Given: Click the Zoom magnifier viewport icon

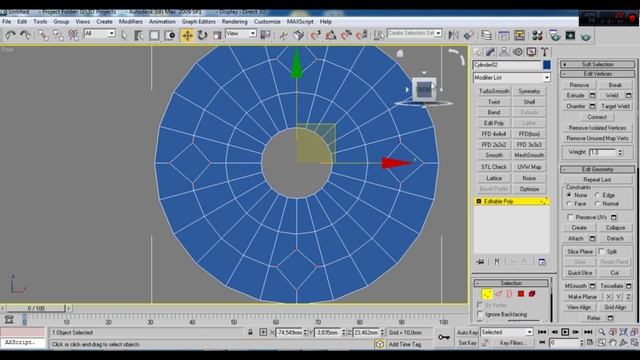Looking at the screenshot, I should pos(602,332).
